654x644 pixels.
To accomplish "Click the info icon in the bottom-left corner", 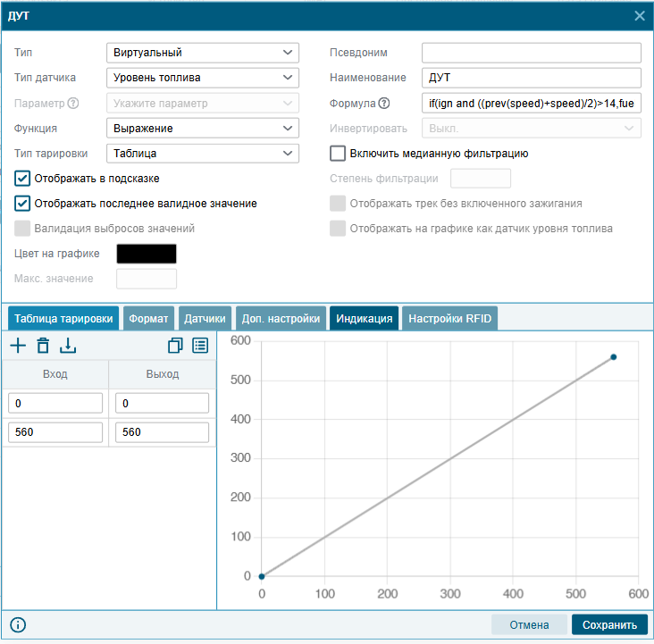I will tap(18, 625).
